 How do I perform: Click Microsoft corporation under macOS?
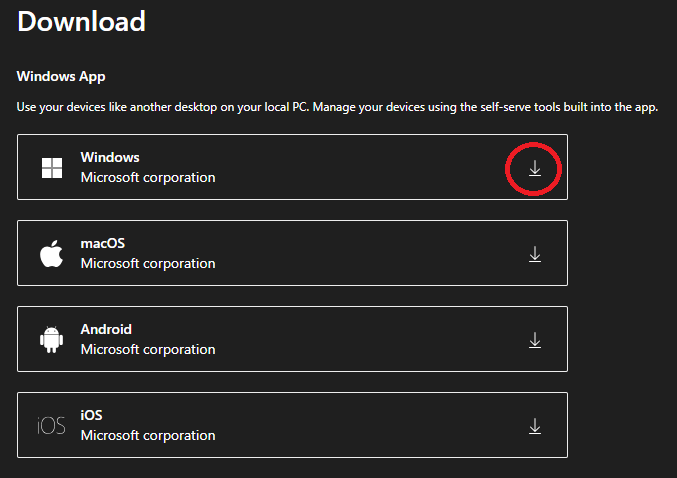point(148,263)
